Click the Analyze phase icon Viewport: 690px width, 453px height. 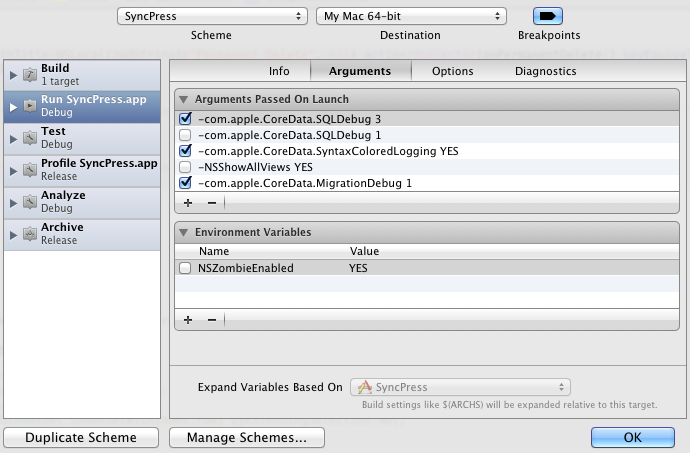click(x=29, y=202)
